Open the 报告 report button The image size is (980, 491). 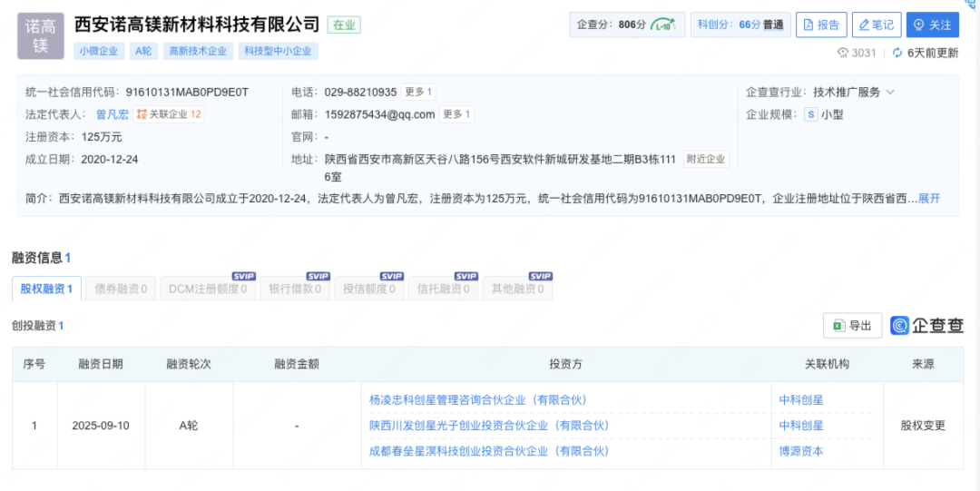[x=820, y=25]
